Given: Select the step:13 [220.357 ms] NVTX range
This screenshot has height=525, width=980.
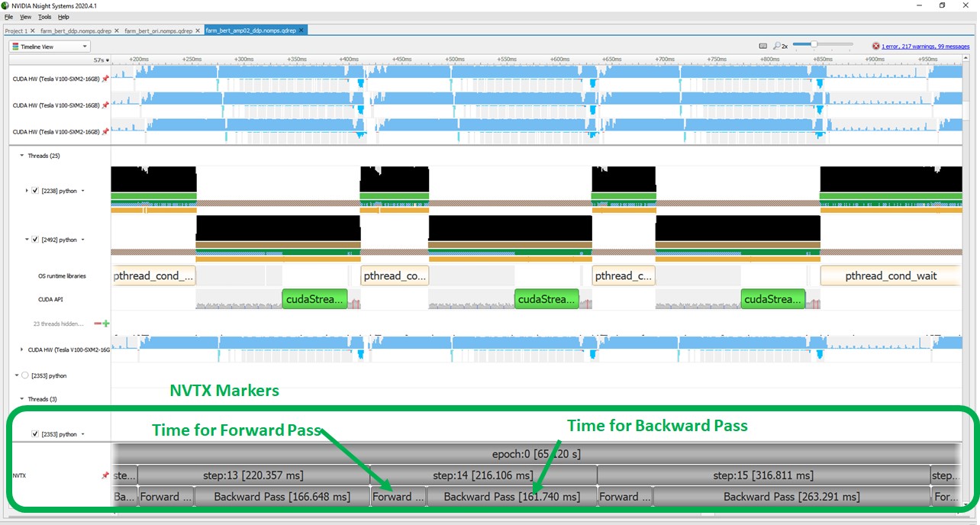Looking at the screenshot, I should (253, 475).
